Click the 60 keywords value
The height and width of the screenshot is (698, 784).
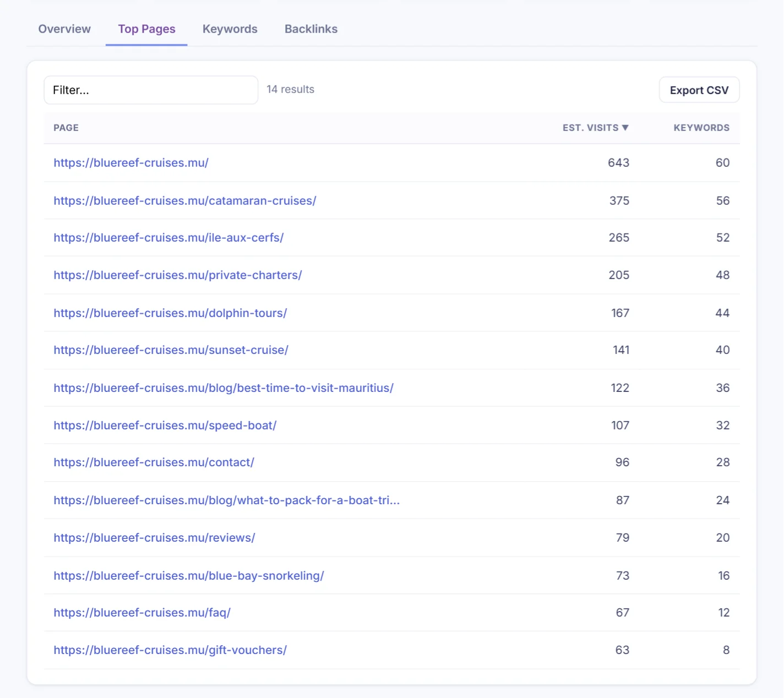click(x=722, y=163)
